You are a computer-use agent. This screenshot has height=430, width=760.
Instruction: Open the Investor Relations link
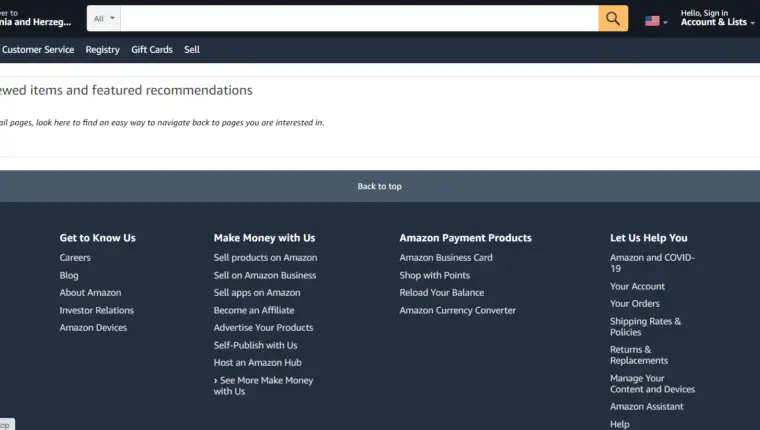96,310
